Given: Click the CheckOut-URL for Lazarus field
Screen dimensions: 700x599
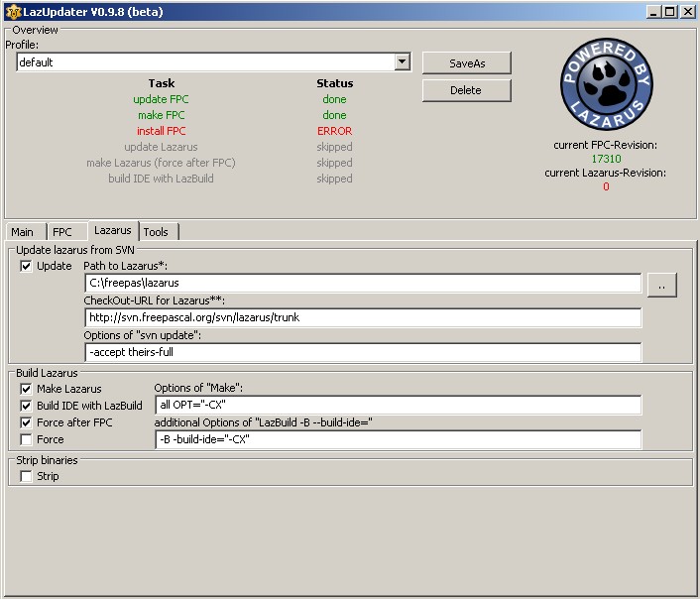Looking at the screenshot, I should (363, 317).
